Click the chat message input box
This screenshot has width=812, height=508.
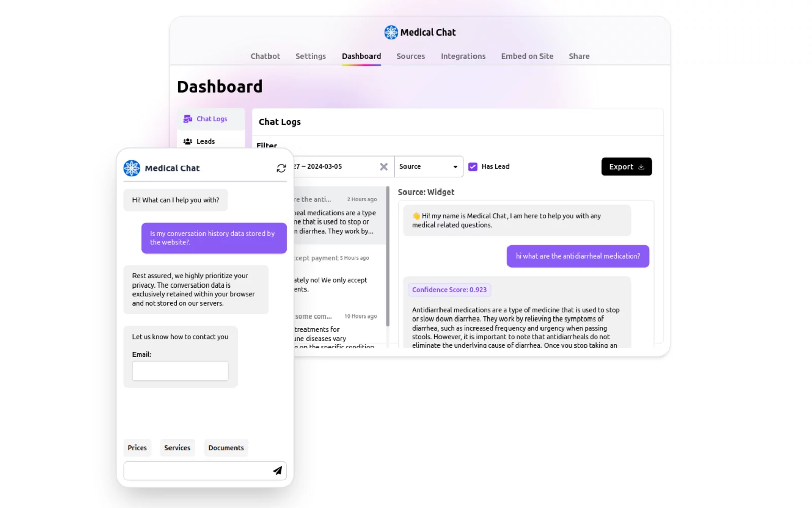pyautogui.click(x=198, y=470)
